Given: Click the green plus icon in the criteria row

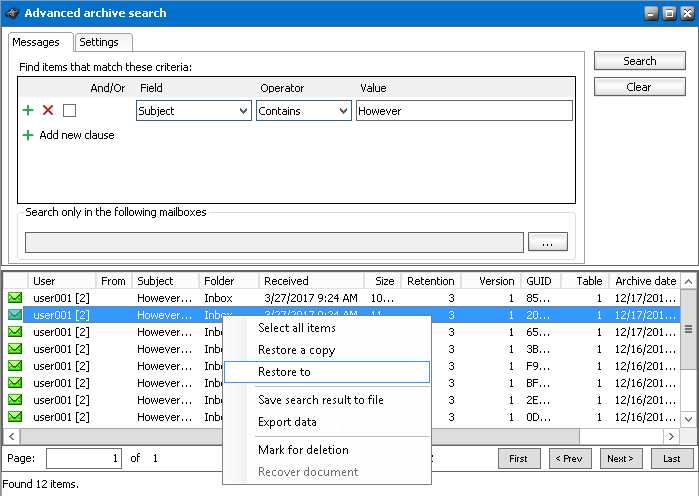Looking at the screenshot, I should 28,111.
